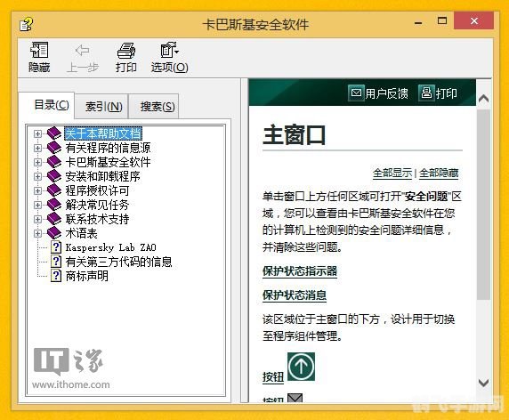Click the 用户反馈 label in header

(386, 93)
